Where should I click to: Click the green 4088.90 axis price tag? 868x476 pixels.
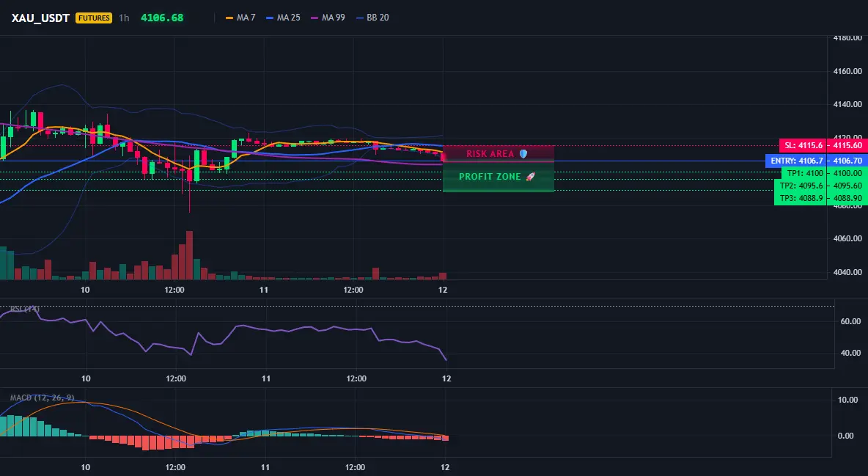coord(847,198)
